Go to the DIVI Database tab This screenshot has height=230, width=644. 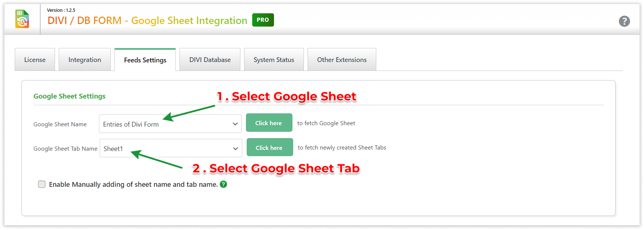pos(210,60)
